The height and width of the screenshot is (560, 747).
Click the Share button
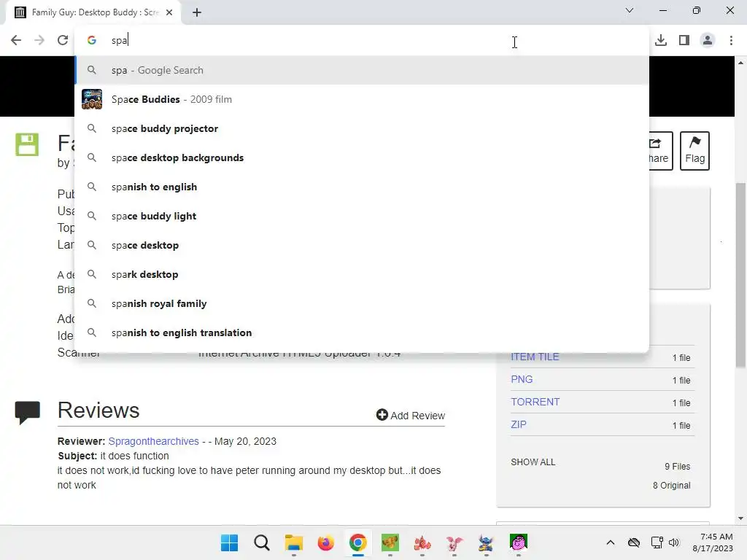pyautogui.click(x=660, y=150)
